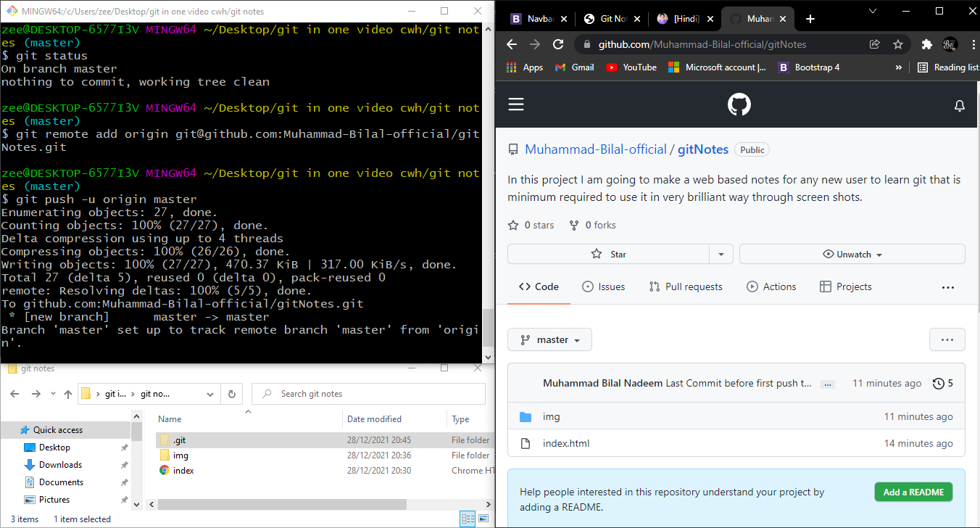980x528 pixels.
Task: Show more bookmarks with double chevron
Action: click(899, 67)
